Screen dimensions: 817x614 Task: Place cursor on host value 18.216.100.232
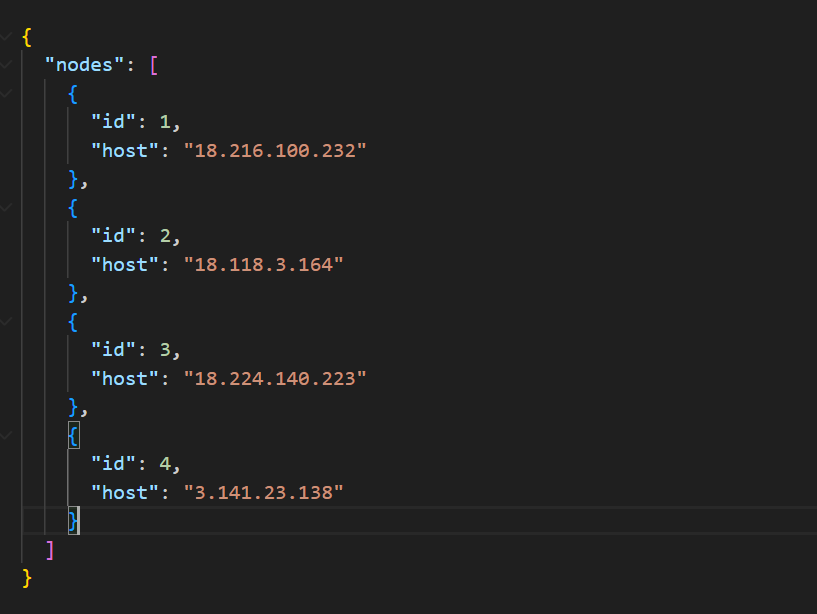pyautogui.click(x=268, y=151)
